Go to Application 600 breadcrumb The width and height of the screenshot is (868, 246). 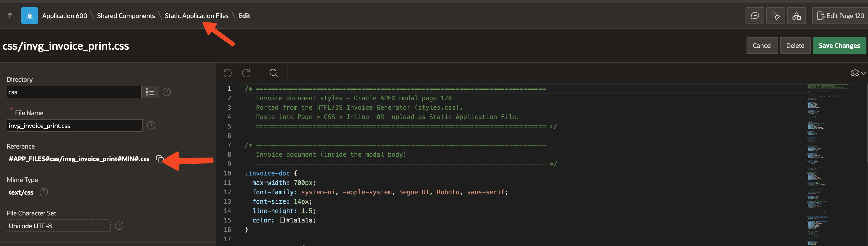64,15
